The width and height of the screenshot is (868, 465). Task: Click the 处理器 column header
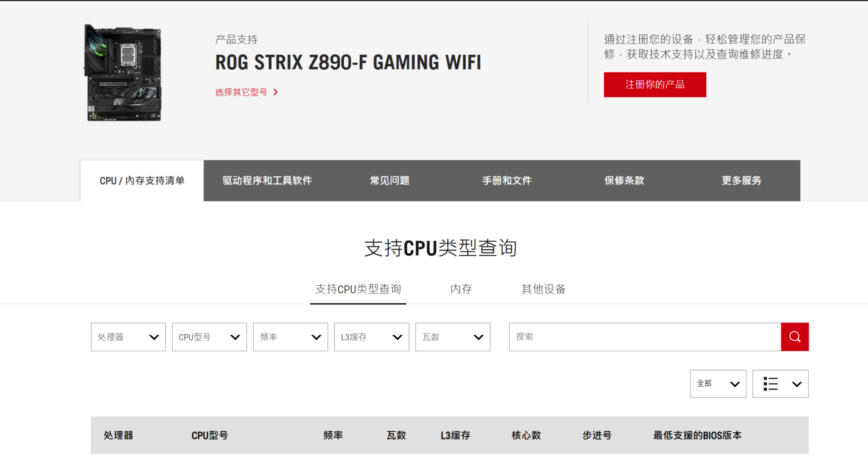click(119, 435)
